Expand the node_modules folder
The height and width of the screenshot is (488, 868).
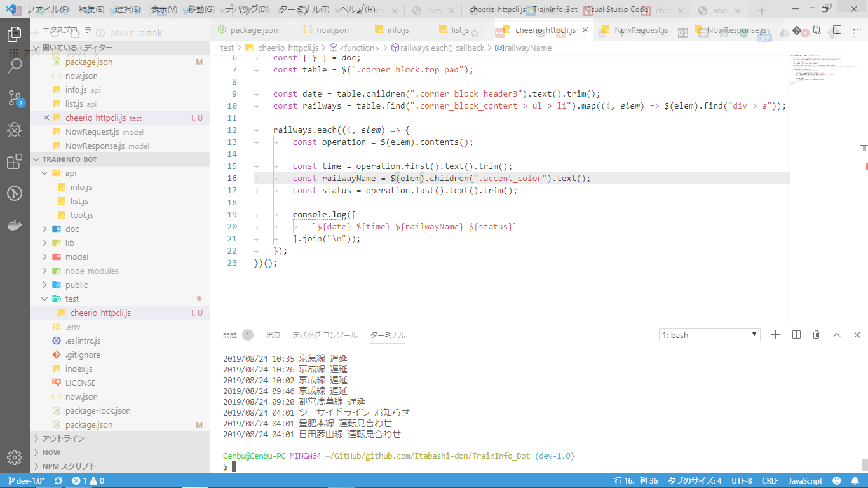coord(92,271)
